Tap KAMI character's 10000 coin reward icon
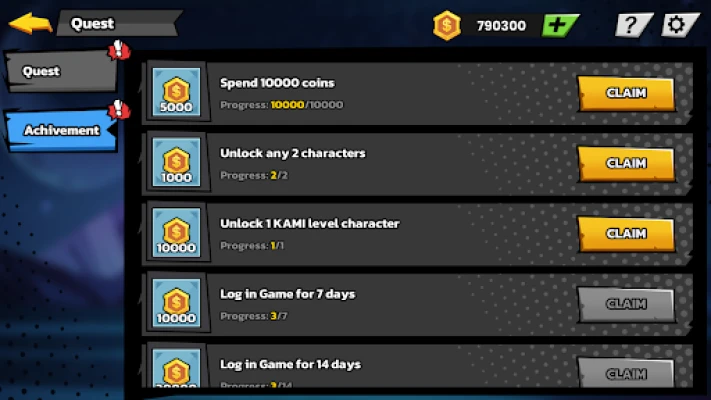This screenshot has height=400, width=711. (176, 233)
